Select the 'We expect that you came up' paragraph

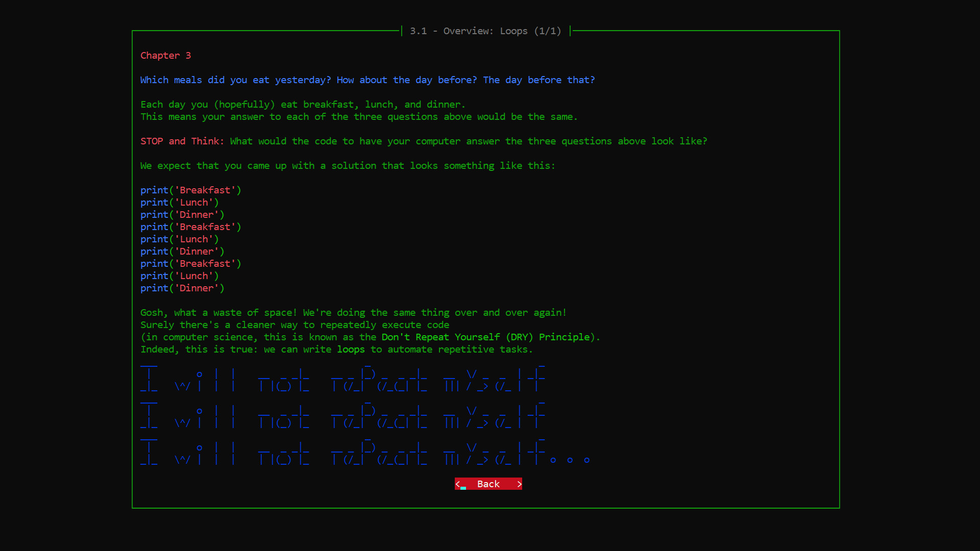347,165
